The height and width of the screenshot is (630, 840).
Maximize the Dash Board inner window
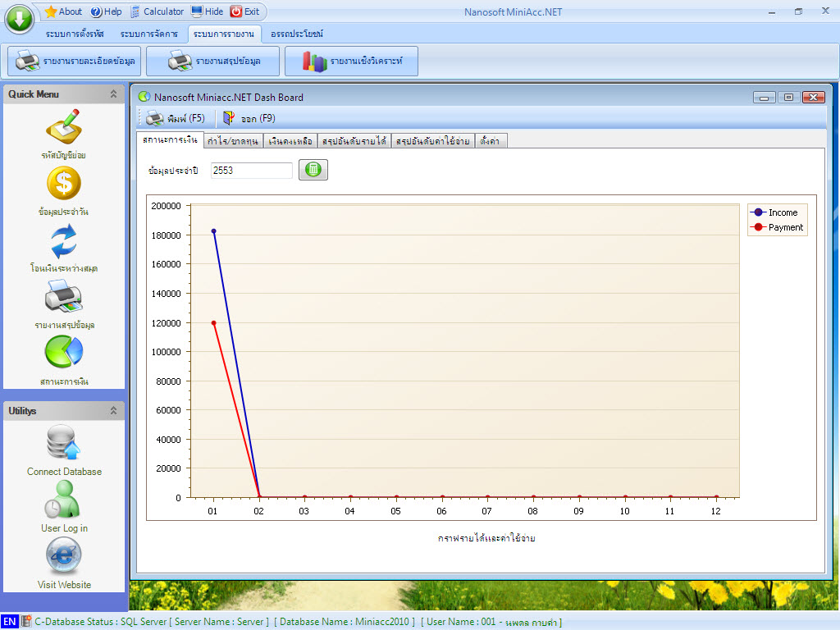[x=788, y=97]
